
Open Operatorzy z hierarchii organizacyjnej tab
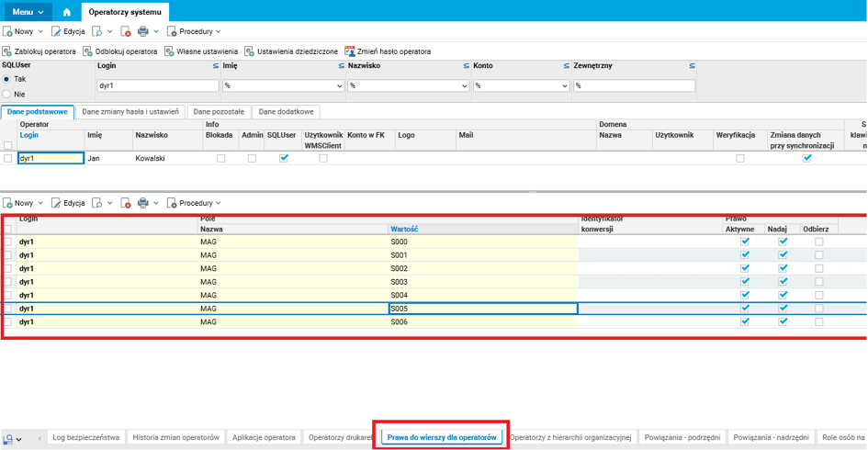click(x=570, y=437)
